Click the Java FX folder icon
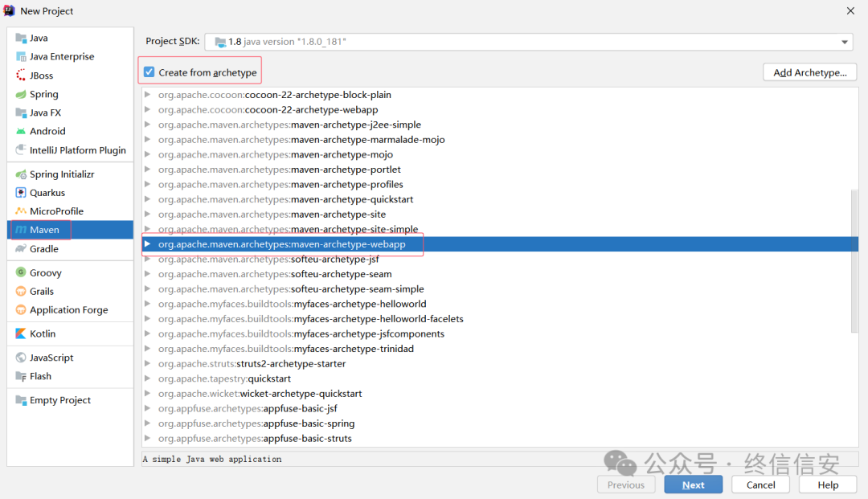This screenshot has height=499, width=868. 21,112
